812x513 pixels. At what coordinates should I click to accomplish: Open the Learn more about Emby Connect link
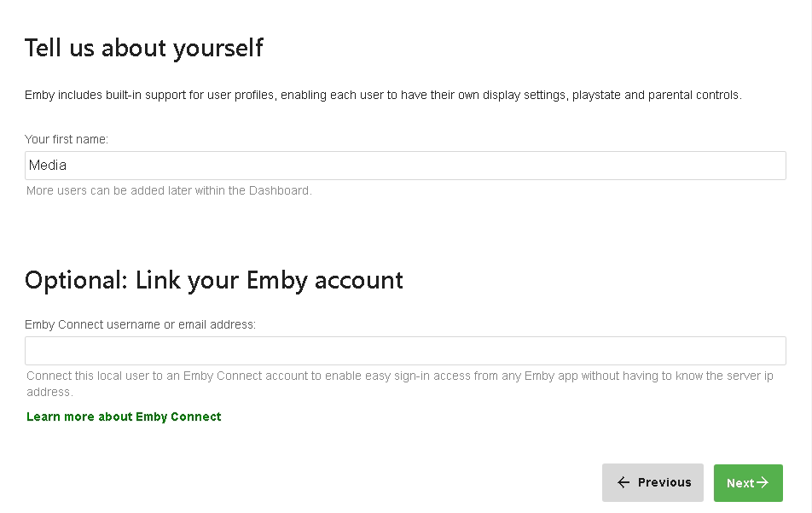pos(124,417)
